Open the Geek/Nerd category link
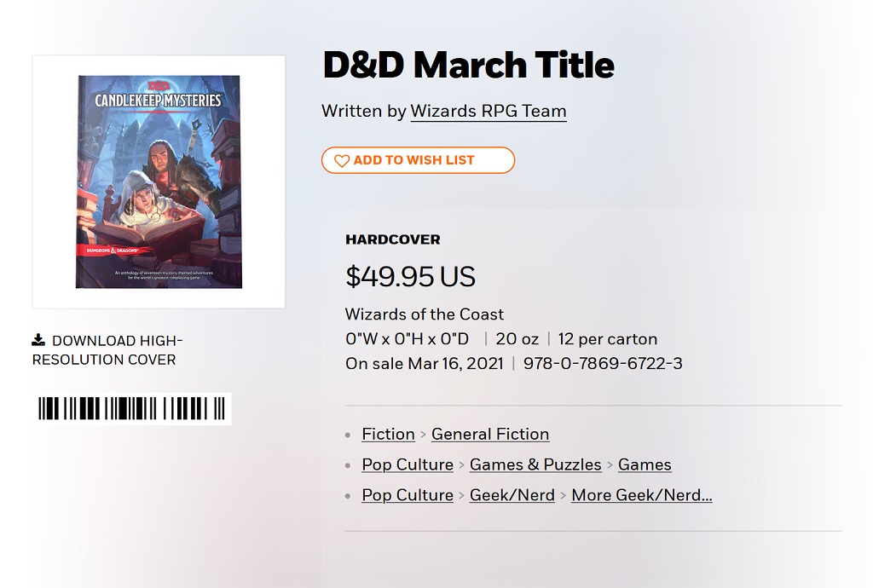The image size is (873, 588). (512, 495)
